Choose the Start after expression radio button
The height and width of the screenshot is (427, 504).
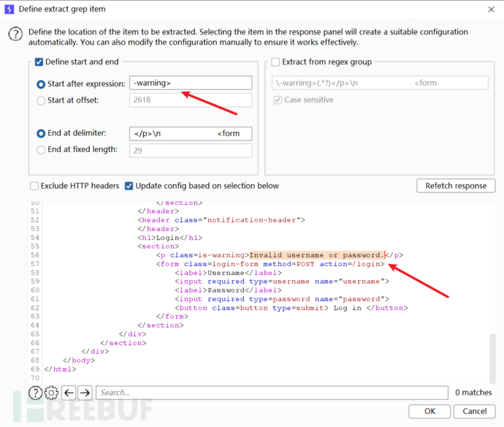click(x=40, y=83)
